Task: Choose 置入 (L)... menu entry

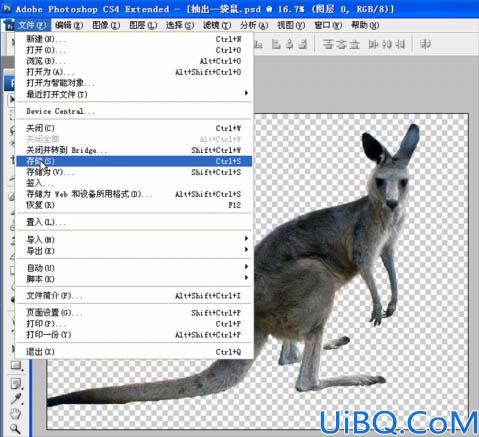Action: pos(134,222)
